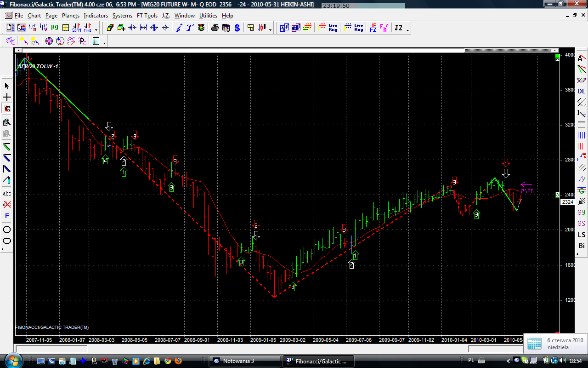Click the target bullseye icon
Screen dimensions: 588x368
[x=49, y=41]
